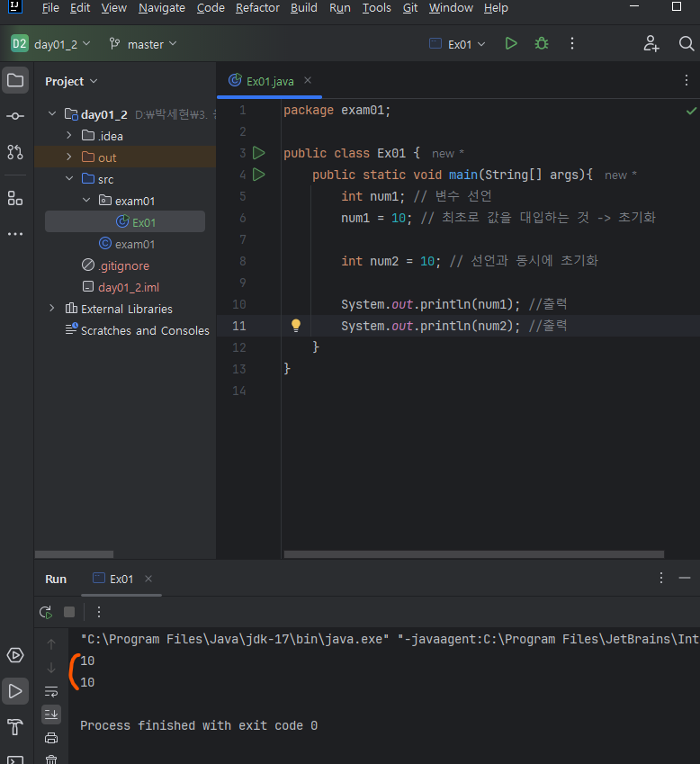Close the Ex01.java editor tab
This screenshot has height=764, width=700.
click(x=307, y=80)
